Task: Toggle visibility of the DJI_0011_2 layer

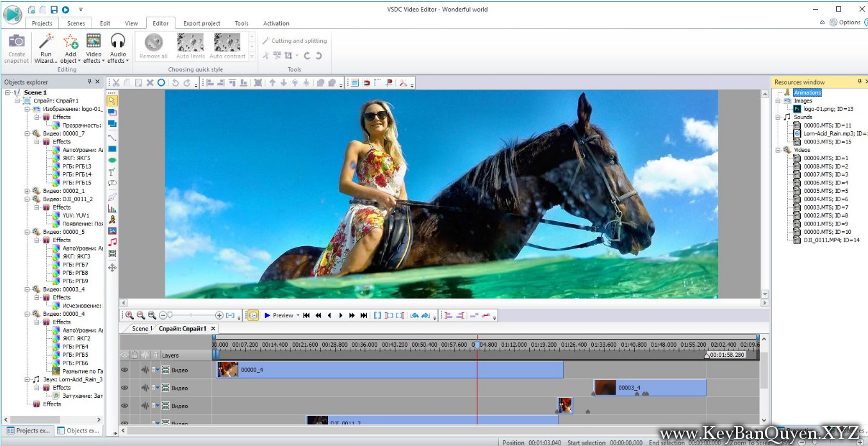Action: point(124,422)
